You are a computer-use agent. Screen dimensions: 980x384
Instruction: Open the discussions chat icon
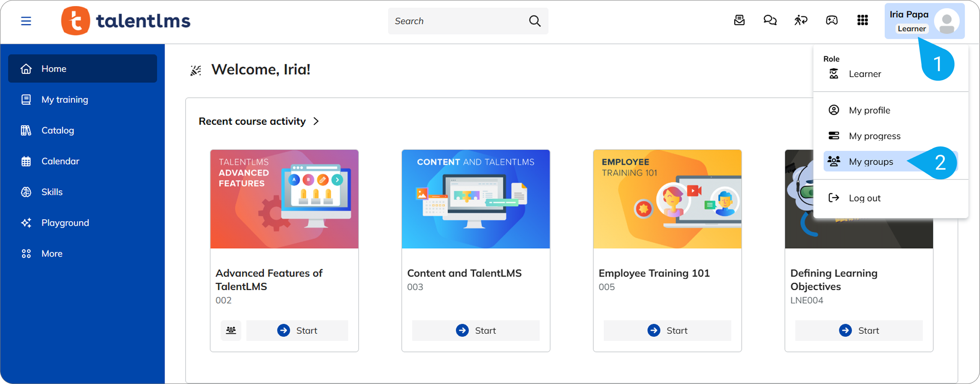click(x=770, y=20)
